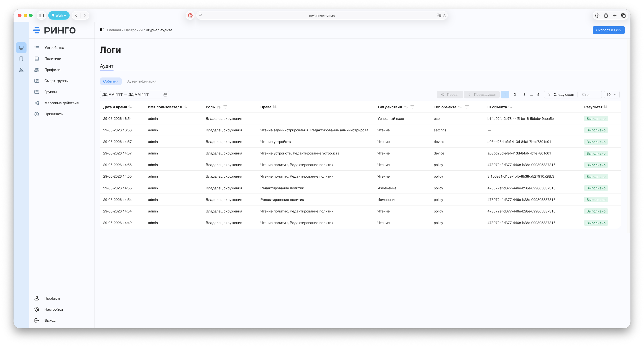Open the Work profile dropdown in Safari

pyautogui.click(x=59, y=15)
